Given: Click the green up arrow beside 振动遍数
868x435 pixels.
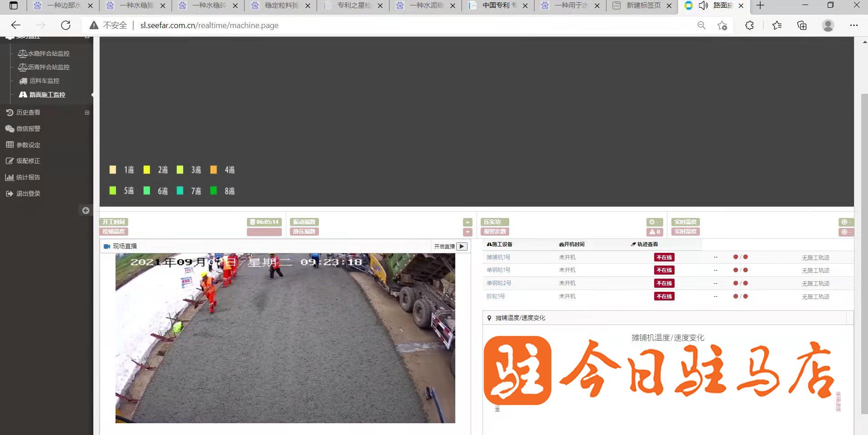Looking at the screenshot, I should coord(468,222).
